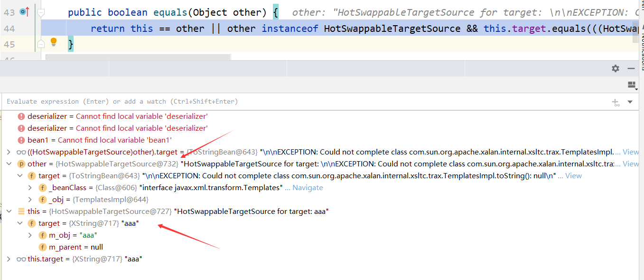
Task: Click field icon next to _obj
Action: pyautogui.click(x=43, y=200)
